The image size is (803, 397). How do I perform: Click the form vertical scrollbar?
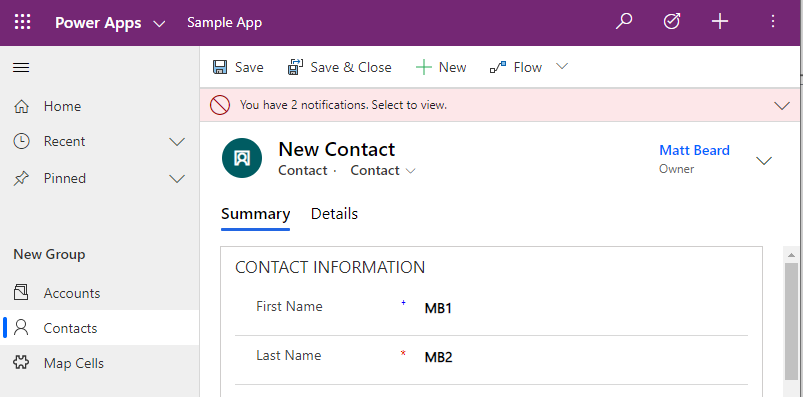(792, 321)
